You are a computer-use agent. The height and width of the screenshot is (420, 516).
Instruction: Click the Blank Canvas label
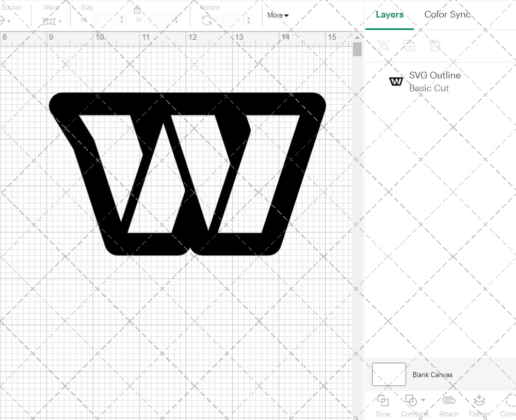[x=432, y=375]
